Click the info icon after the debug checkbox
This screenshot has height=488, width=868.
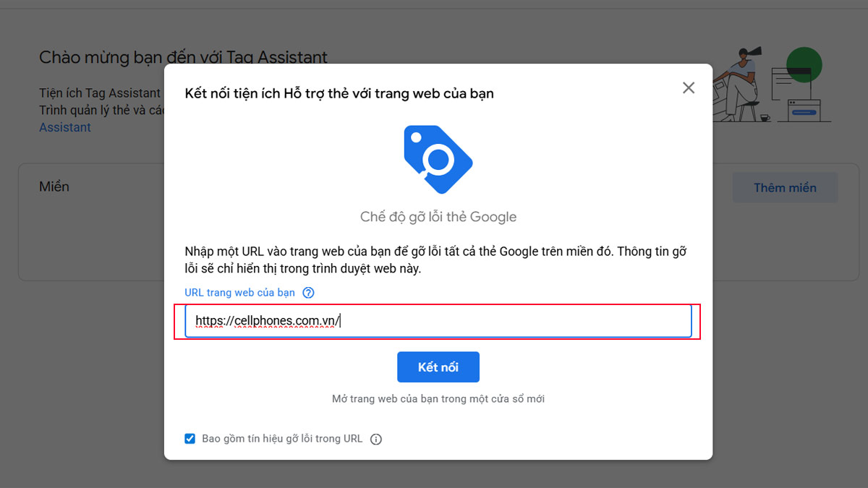pos(375,438)
